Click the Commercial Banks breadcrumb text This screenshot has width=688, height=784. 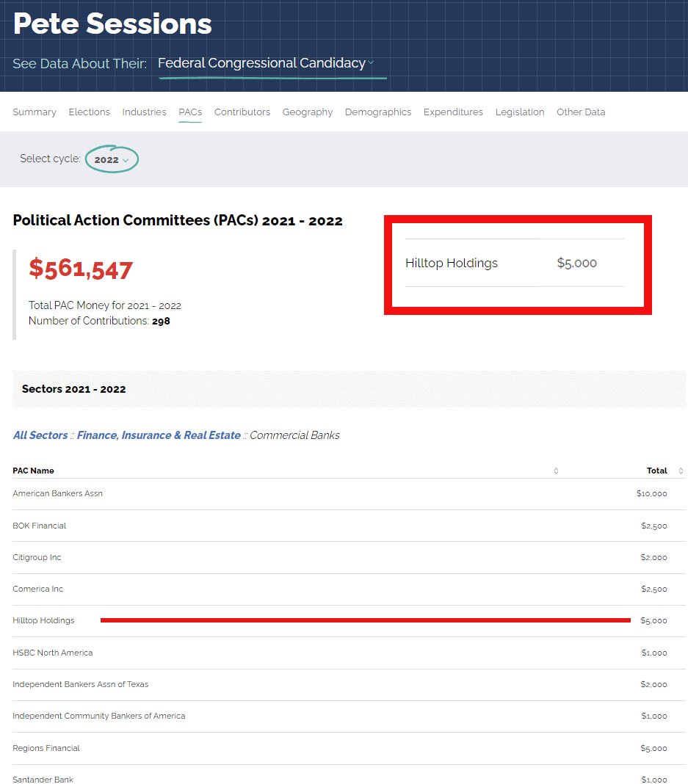tap(294, 435)
